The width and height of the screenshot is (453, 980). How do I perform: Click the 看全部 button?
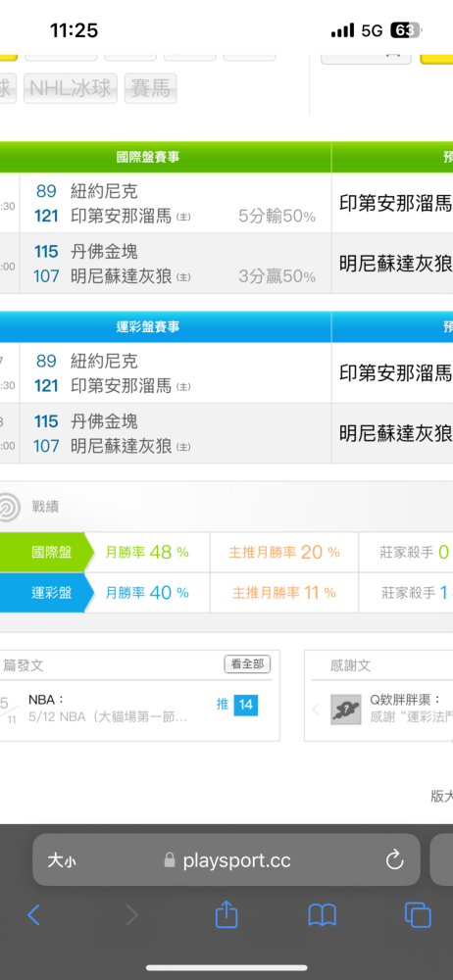[x=247, y=664]
